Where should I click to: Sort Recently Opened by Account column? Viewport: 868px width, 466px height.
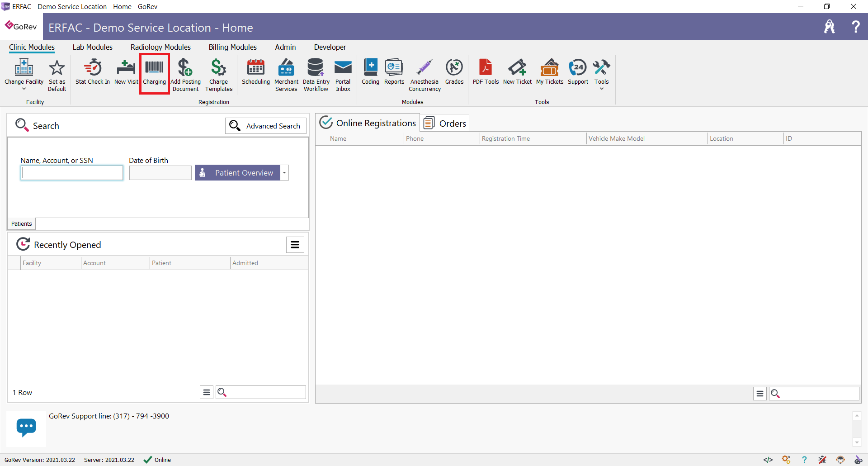tap(115, 263)
